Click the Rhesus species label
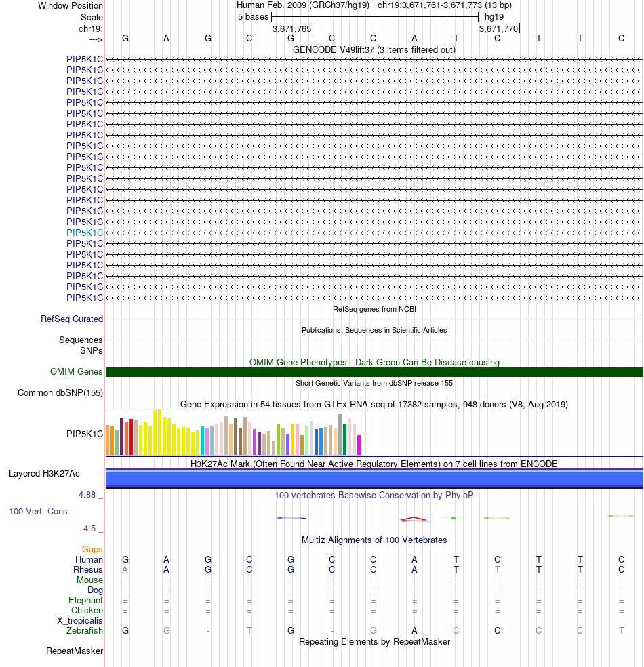Viewport: 644px width, 667px height. pyautogui.click(x=88, y=569)
